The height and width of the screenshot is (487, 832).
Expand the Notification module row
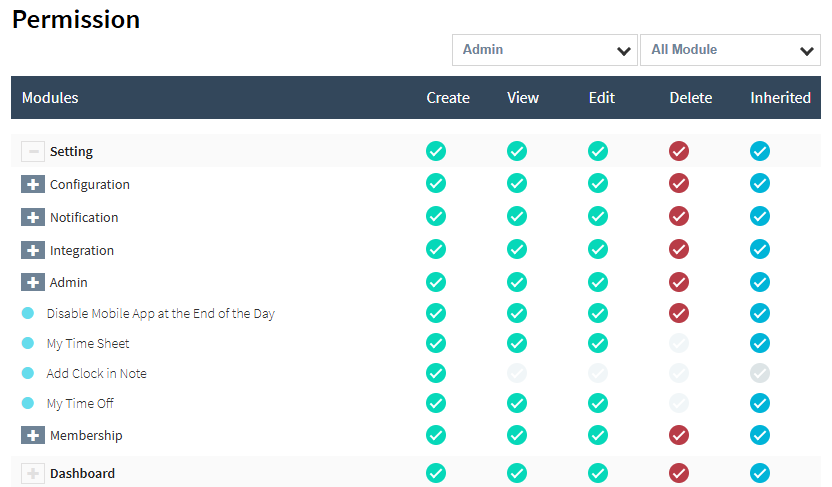33,218
